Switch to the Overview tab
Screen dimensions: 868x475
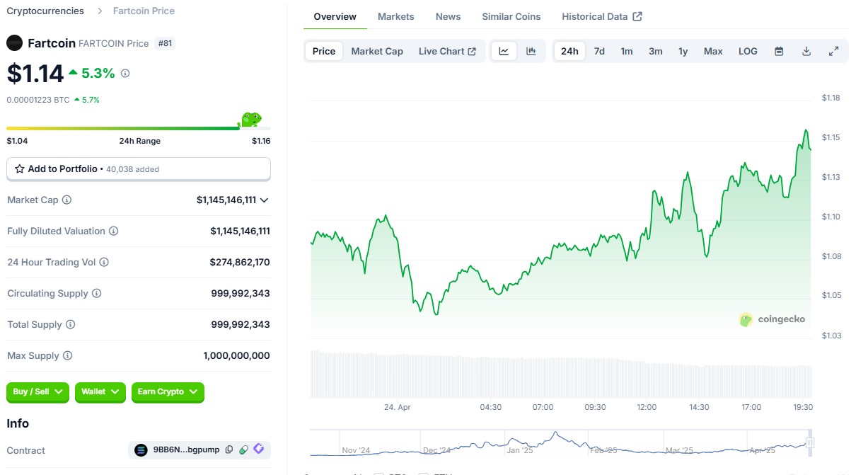point(335,16)
